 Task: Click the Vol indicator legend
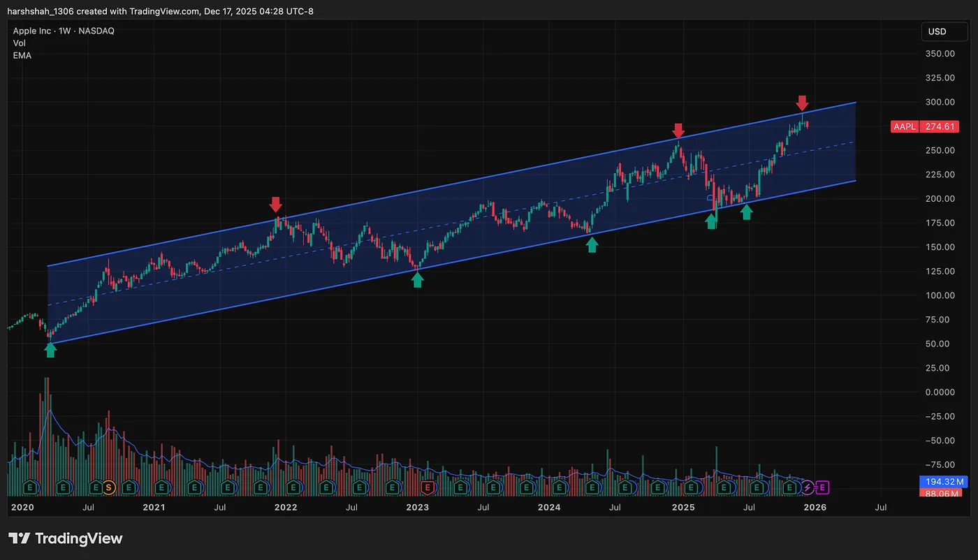click(x=19, y=43)
